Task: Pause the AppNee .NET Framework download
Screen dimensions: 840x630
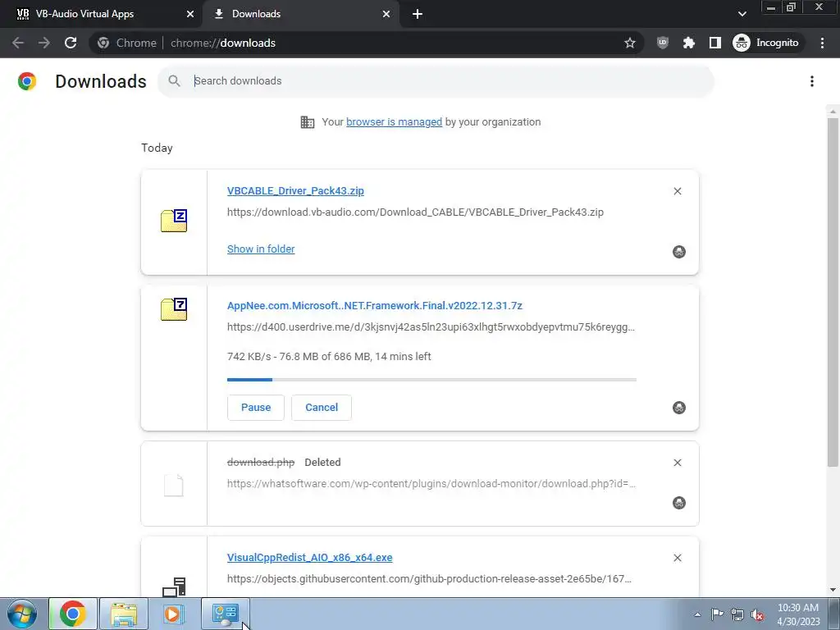Action: click(256, 408)
